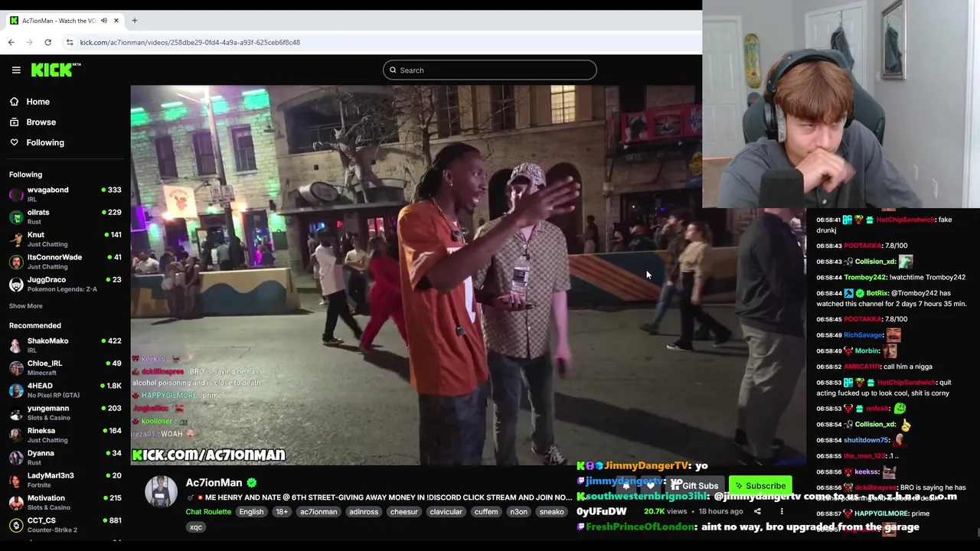Image resolution: width=980 pixels, height=551 pixels.
Task: Select the cuffem tag
Action: (x=486, y=512)
